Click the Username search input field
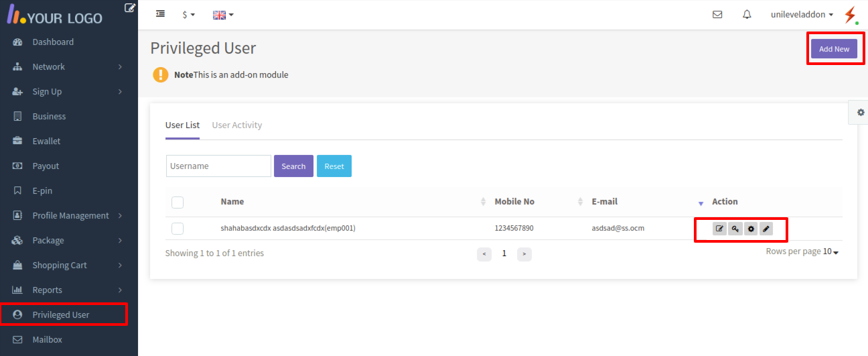 [x=218, y=166]
